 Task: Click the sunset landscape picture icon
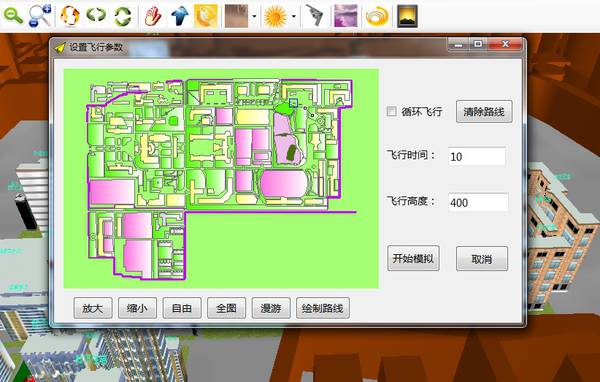click(x=407, y=16)
